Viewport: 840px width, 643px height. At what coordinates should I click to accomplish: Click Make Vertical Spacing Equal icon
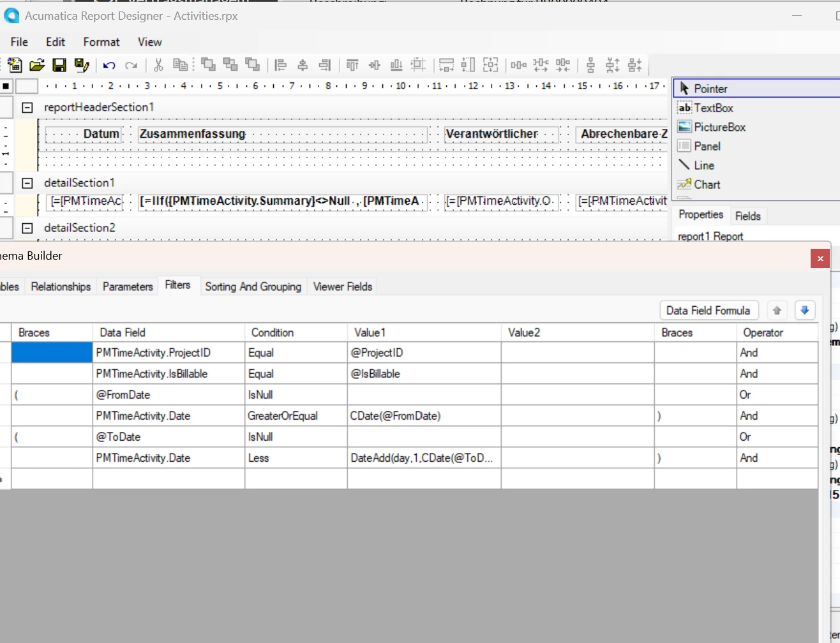pos(591,64)
